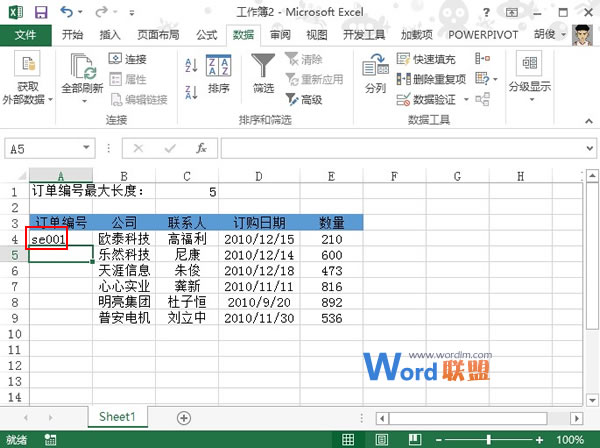
Task: Open What-If Analysis dropdown arrow
Action: 495,79
